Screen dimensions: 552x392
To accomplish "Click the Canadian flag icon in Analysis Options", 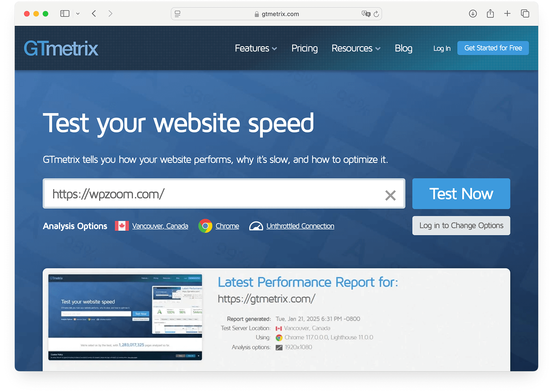I will (x=122, y=226).
